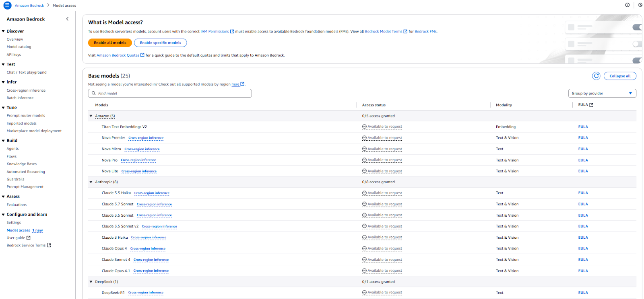The height and width of the screenshot is (299, 644).
Task: Click the status icon in DeepSeek-R1 row
Action: pos(364,293)
